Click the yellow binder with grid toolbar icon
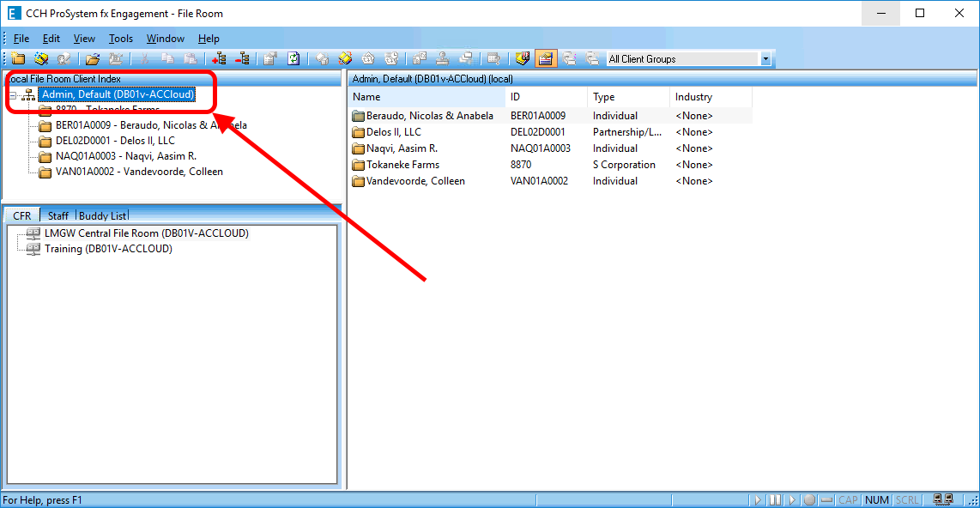The height and width of the screenshot is (508, 980). click(x=523, y=58)
